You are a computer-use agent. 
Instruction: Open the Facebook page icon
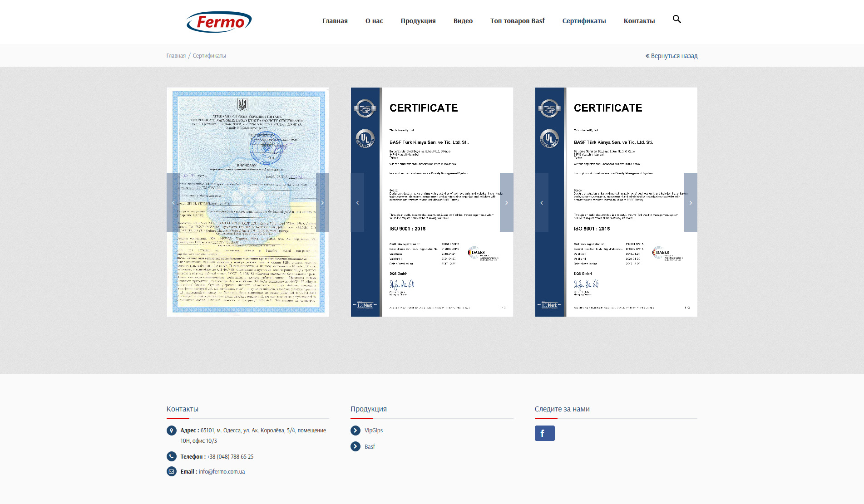544,433
